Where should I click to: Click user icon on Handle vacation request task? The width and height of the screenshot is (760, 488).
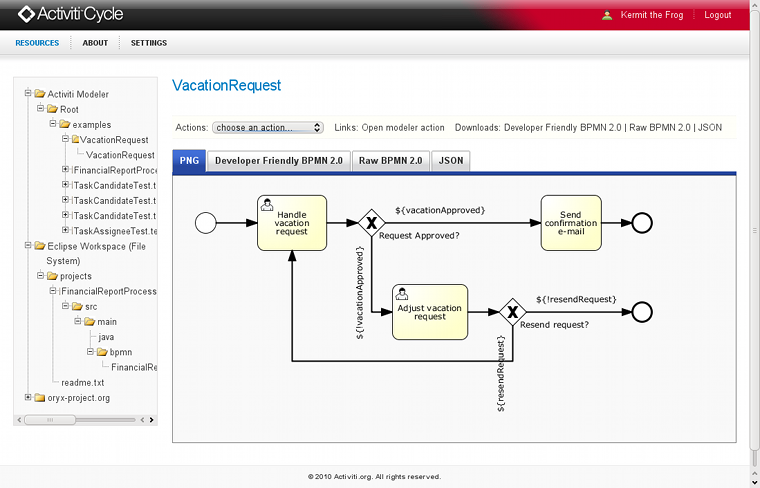click(x=267, y=204)
